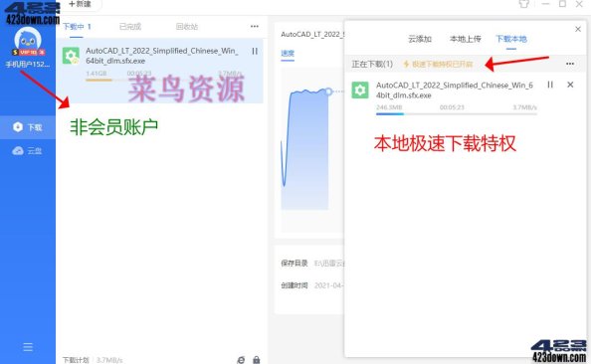The image size is (591, 364).
Task: Click the skin shirt icon in title bar
Action: point(523,4)
